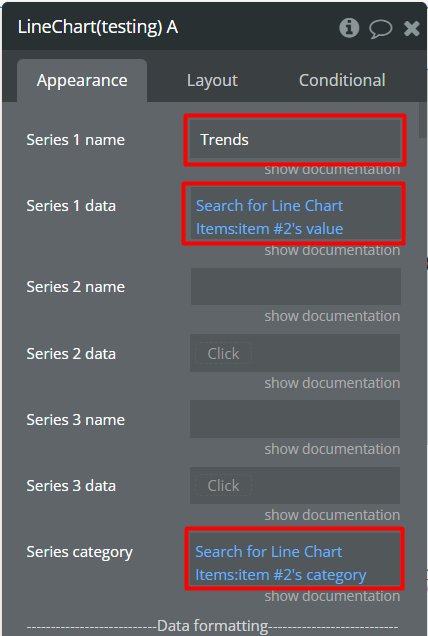The height and width of the screenshot is (636, 428).
Task: Show documentation under Series category
Action: click(x=332, y=596)
